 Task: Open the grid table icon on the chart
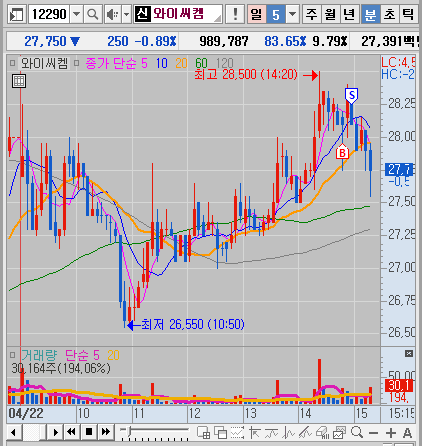(19, 81)
